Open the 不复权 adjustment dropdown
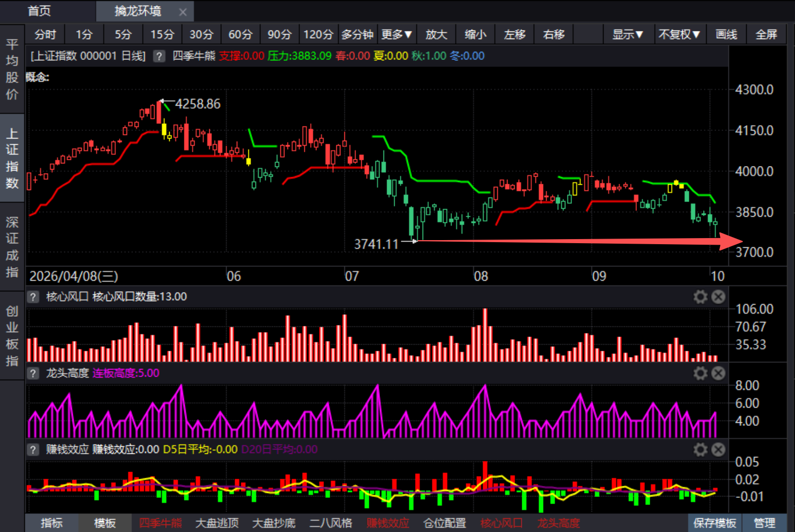The height and width of the screenshot is (532, 795). (679, 35)
